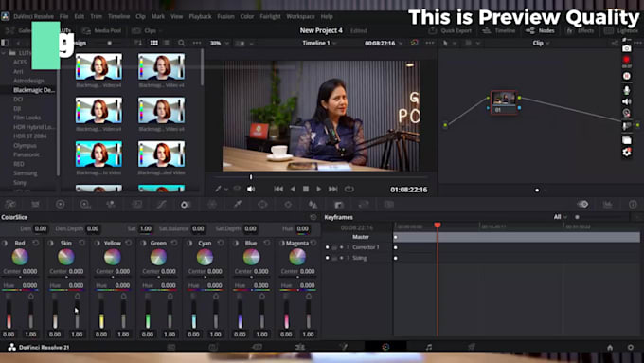644x363 pixels.
Task: Go to the Fairlight page icon
Action: (428, 347)
